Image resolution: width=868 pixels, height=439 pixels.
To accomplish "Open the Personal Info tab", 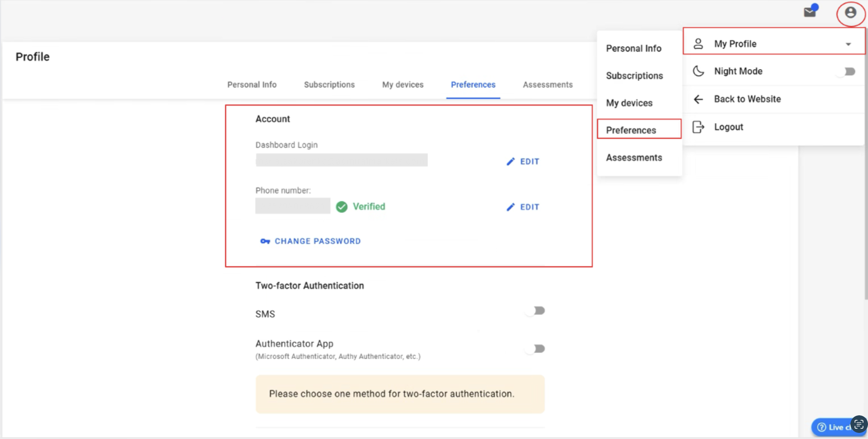I will click(x=252, y=85).
